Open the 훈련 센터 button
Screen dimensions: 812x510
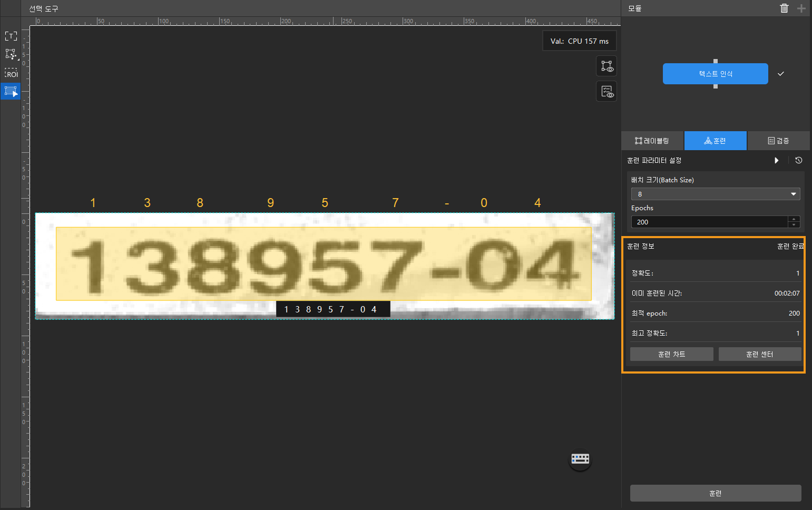tap(760, 354)
